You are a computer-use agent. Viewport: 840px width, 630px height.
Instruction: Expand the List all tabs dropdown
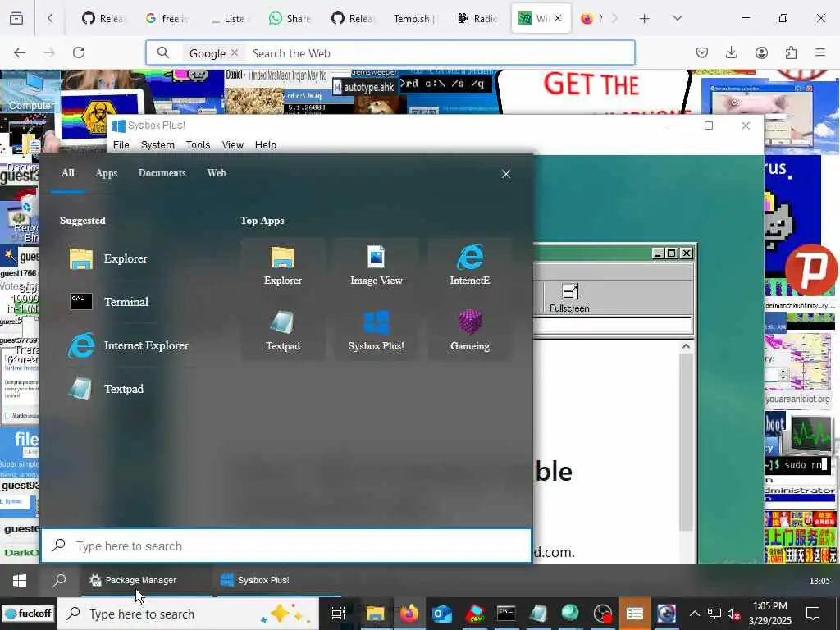(678, 19)
